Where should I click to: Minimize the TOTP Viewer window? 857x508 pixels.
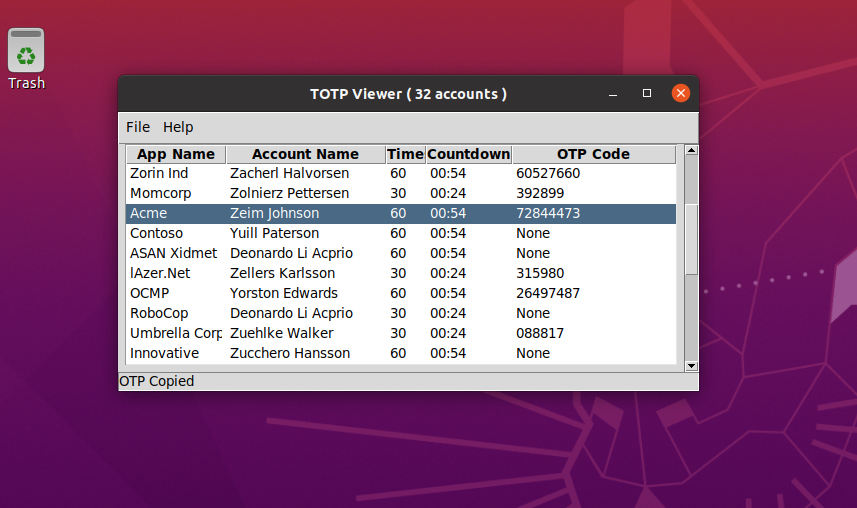tap(613, 93)
